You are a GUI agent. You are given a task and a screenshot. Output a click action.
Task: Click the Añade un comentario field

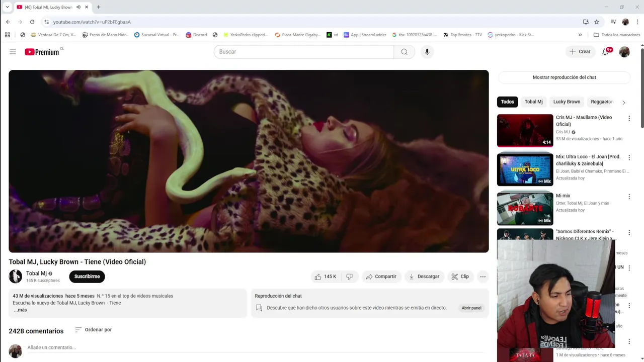255,347
